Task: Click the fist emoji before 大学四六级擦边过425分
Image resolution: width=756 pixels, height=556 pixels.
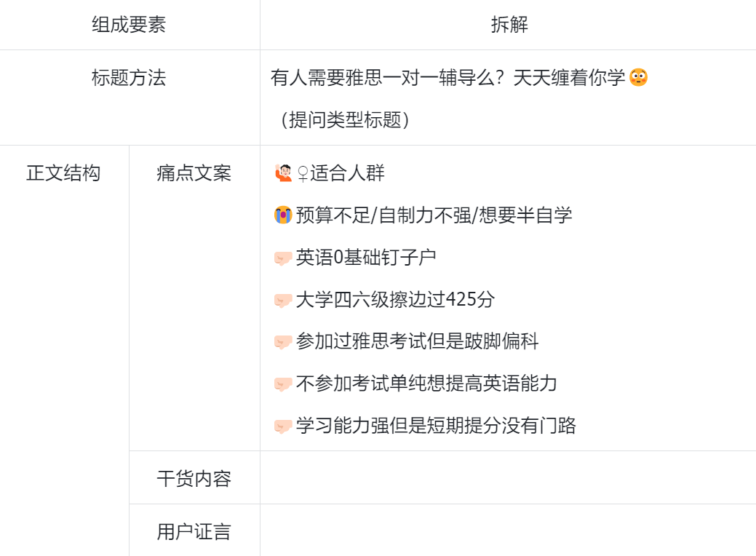Action: [x=283, y=300]
